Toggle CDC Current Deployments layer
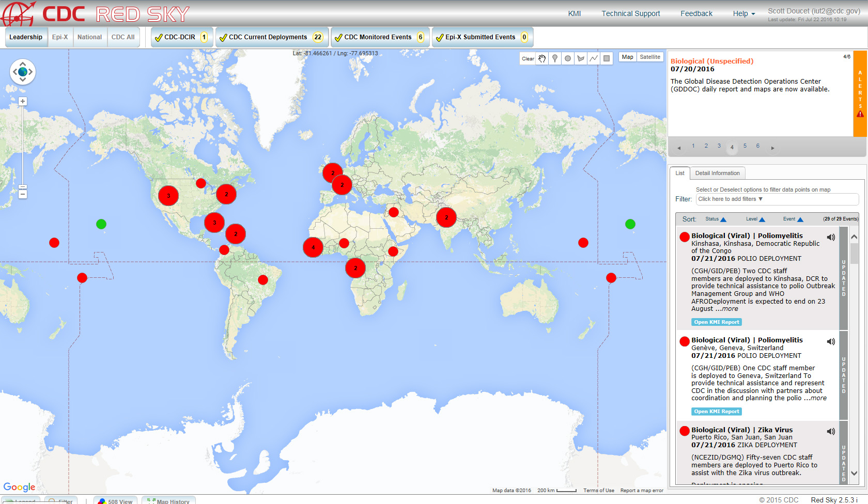This screenshot has width=868, height=504. pos(223,38)
